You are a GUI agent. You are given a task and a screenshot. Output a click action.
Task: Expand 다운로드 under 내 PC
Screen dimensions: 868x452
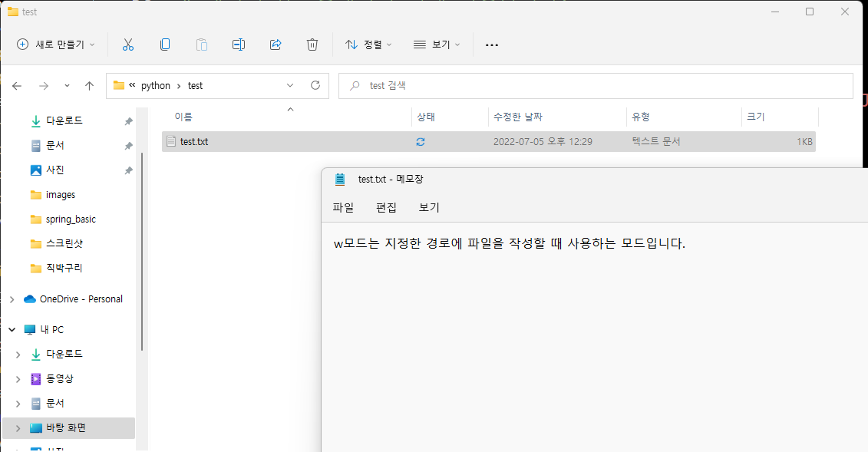click(x=18, y=355)
